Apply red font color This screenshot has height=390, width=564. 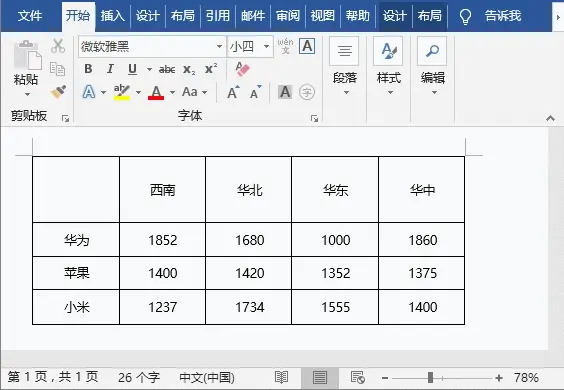pyautogui.click(x=156, y=92)
